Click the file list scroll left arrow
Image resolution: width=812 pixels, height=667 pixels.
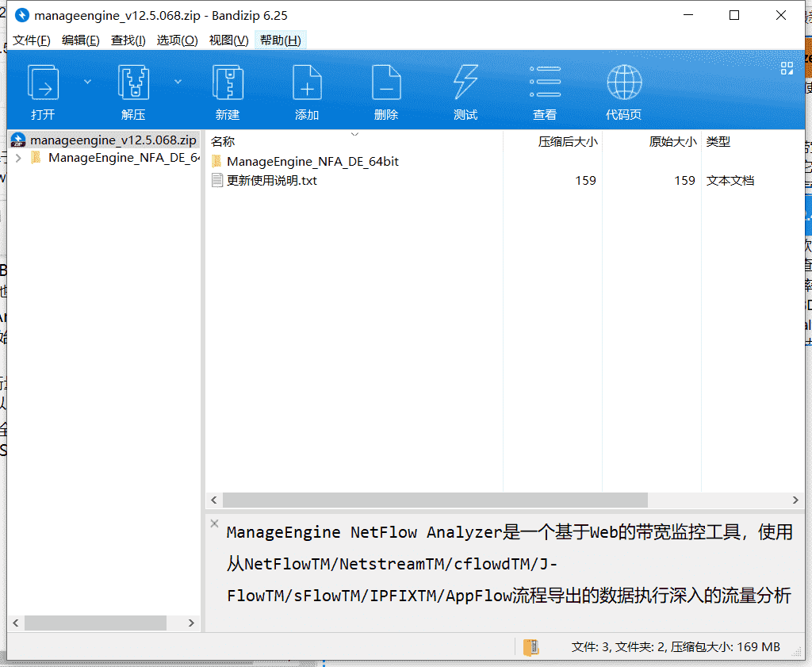point(214,500)
